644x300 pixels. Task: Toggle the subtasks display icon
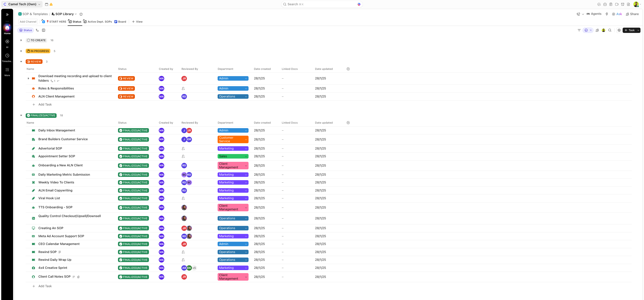click(x=37, y=30)
